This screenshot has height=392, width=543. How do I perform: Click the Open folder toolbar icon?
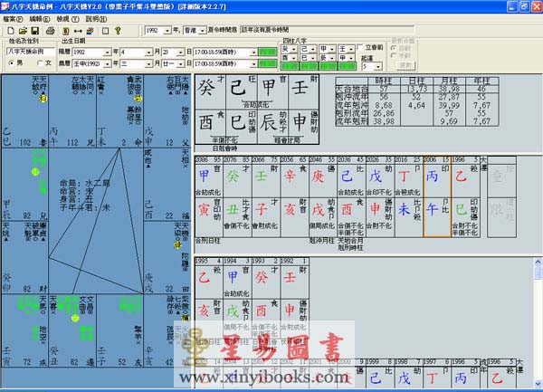(x=23, y=29)
